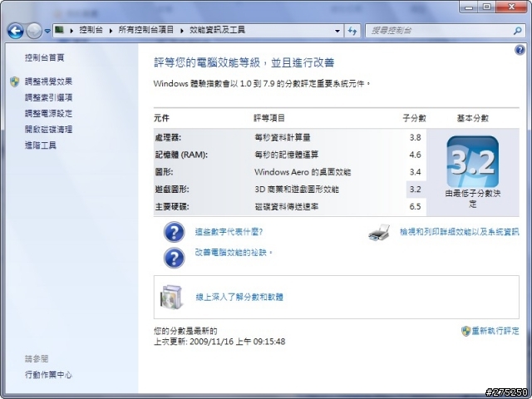
Task: Minimize the control panel window
Action: (469, 7)
